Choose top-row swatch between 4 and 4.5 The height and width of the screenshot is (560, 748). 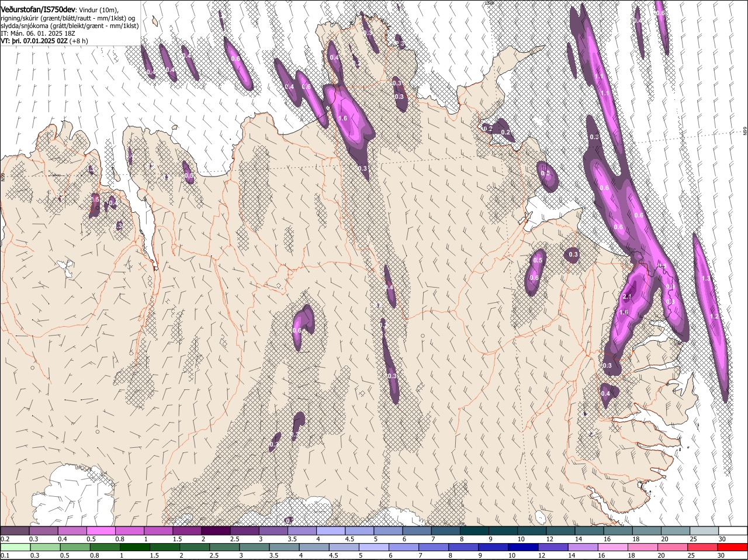click(x=330, y=530)
